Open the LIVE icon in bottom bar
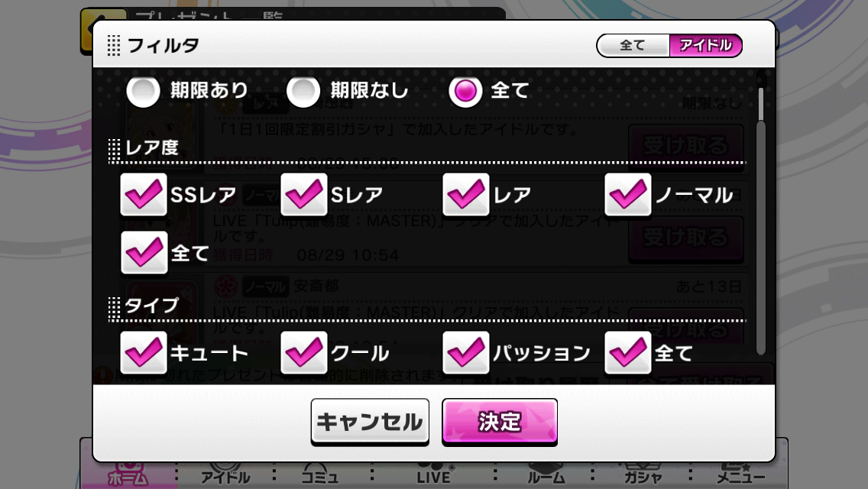868x489 pixels. coord(434,474)
